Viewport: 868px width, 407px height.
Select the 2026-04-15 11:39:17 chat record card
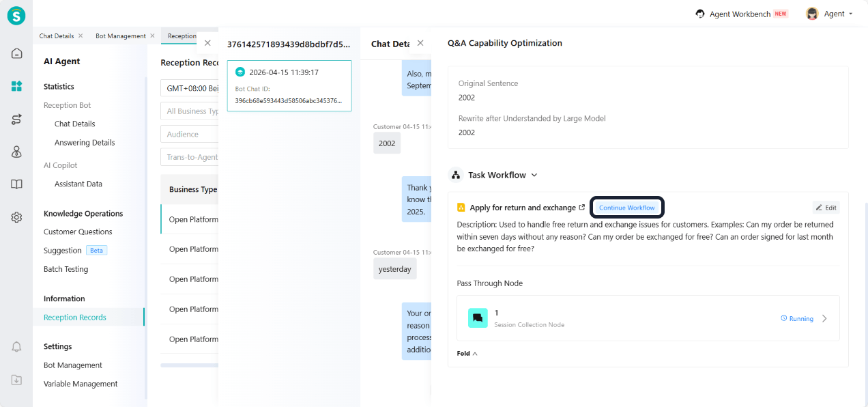tap(289, 86)
